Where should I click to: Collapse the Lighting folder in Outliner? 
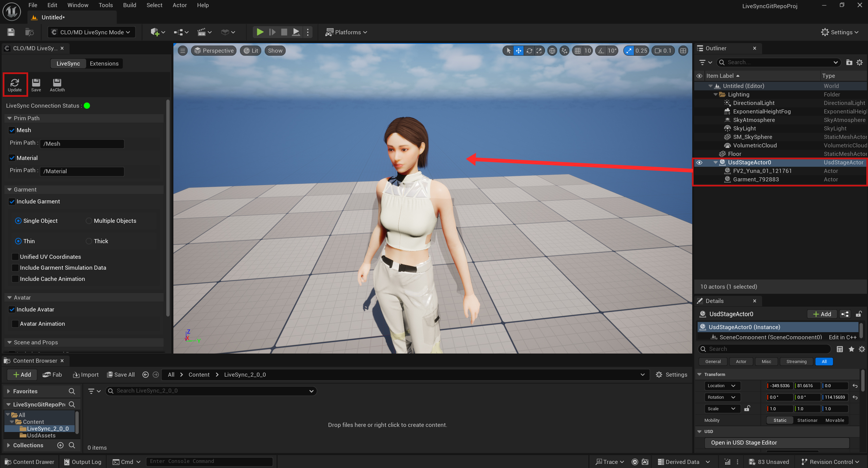pos(716,94)
